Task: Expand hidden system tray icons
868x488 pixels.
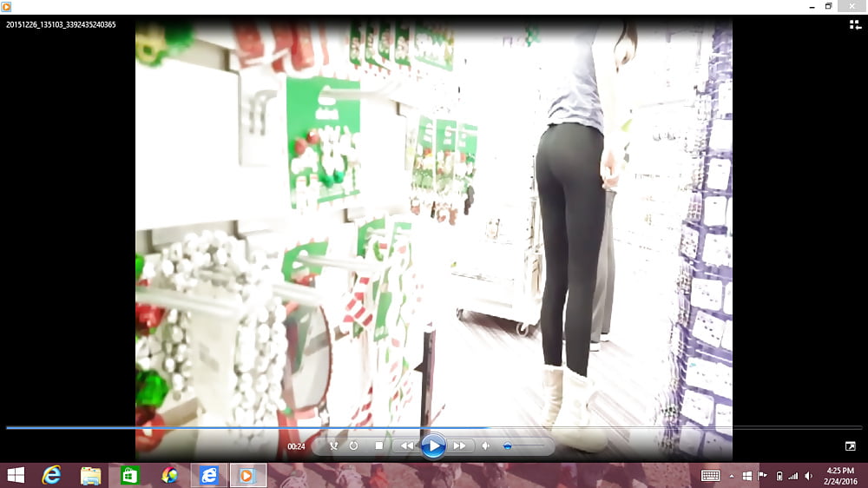Action: coord(731,476)
